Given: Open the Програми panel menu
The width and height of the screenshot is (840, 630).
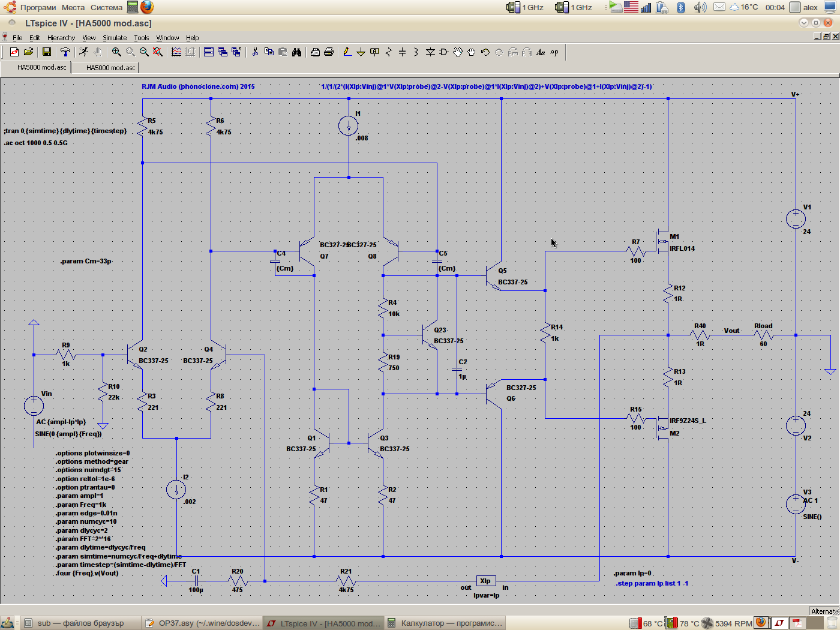Looking at the screenshot, I should tap(38, 7).
